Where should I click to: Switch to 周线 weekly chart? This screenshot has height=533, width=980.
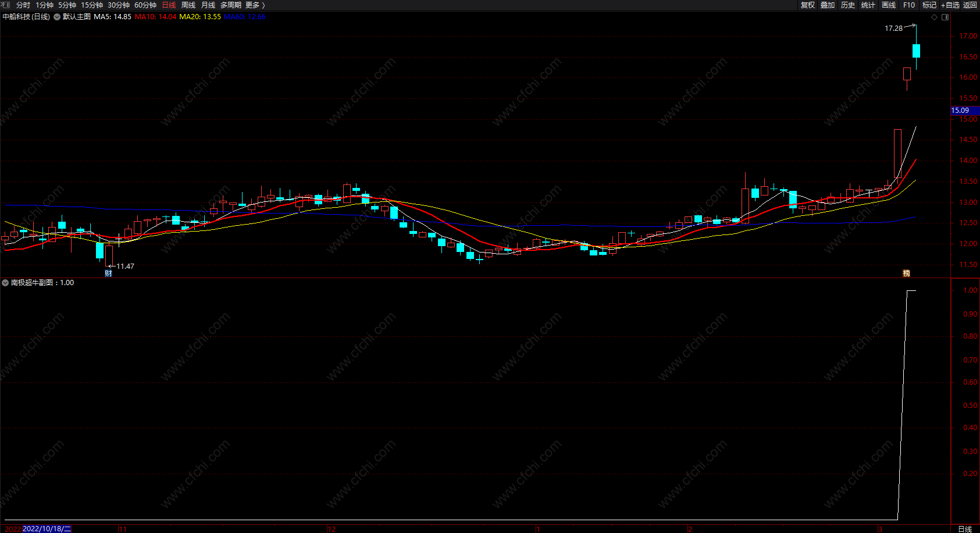tap(188, 5)
